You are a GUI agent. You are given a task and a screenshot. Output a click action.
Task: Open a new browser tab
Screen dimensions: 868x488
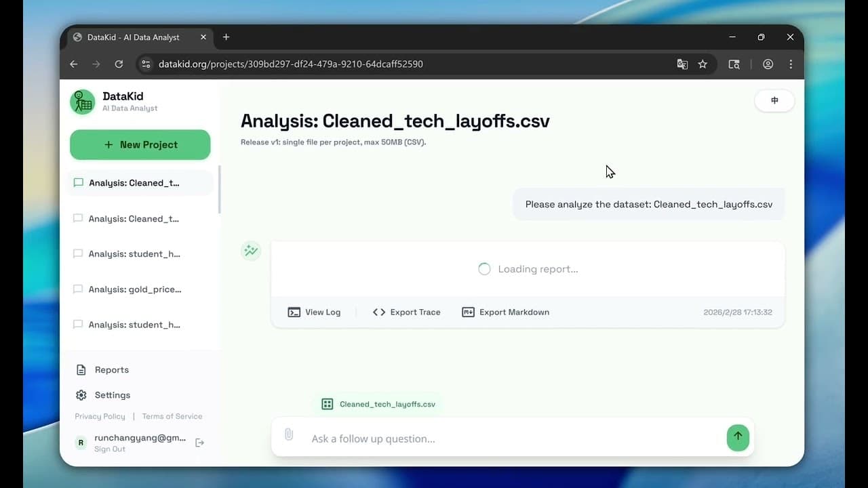(226, 37)
